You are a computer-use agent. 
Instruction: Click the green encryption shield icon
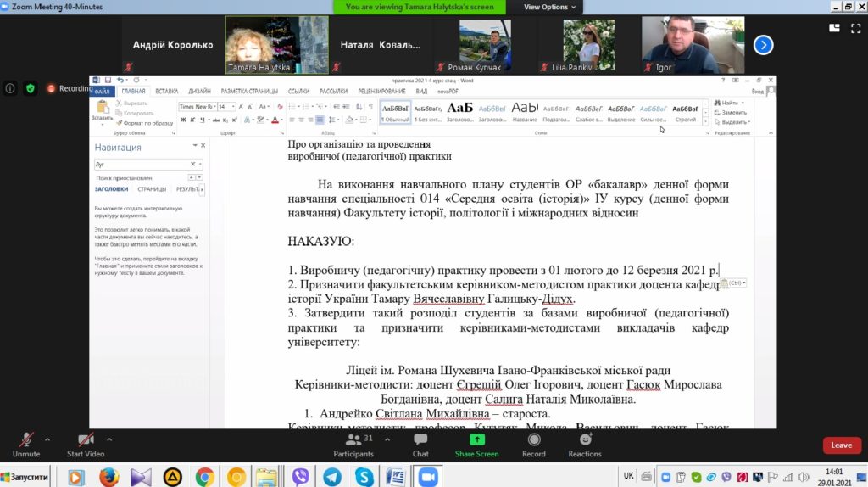click(31, 88)
